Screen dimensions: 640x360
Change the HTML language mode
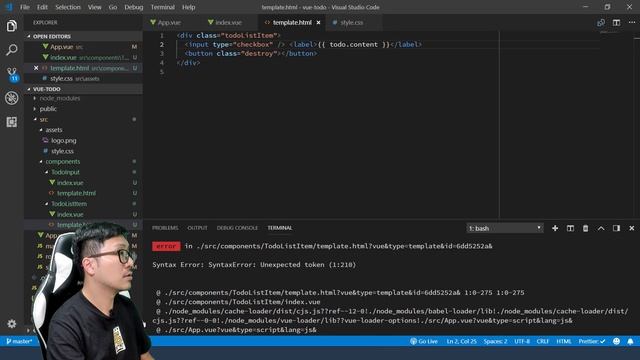pos(564,341)
